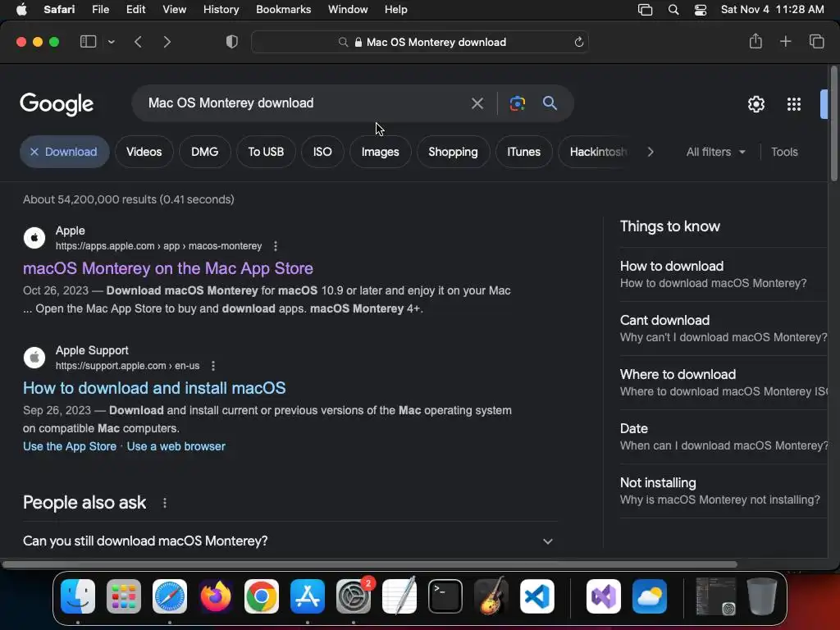Clear the Google search box text

[477, 103]
